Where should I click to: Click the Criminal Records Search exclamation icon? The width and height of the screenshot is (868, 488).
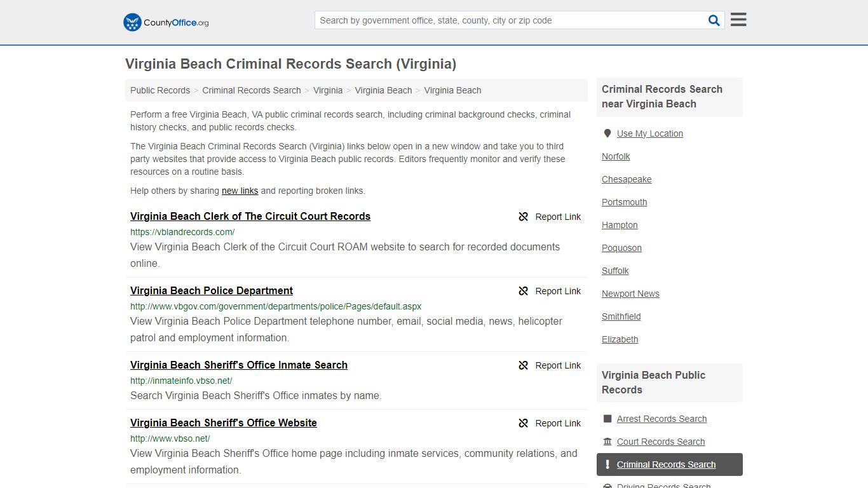pos(607,464)
